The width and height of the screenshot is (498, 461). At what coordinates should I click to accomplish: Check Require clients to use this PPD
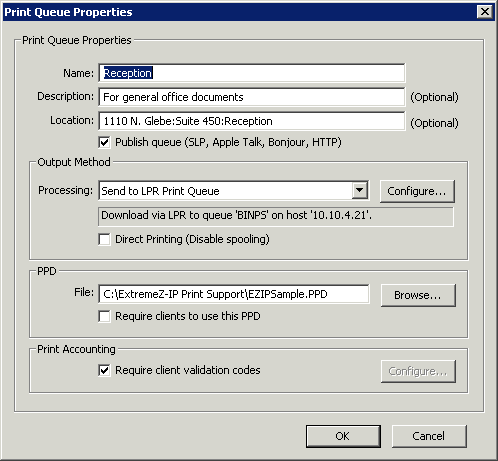point(104,316)
